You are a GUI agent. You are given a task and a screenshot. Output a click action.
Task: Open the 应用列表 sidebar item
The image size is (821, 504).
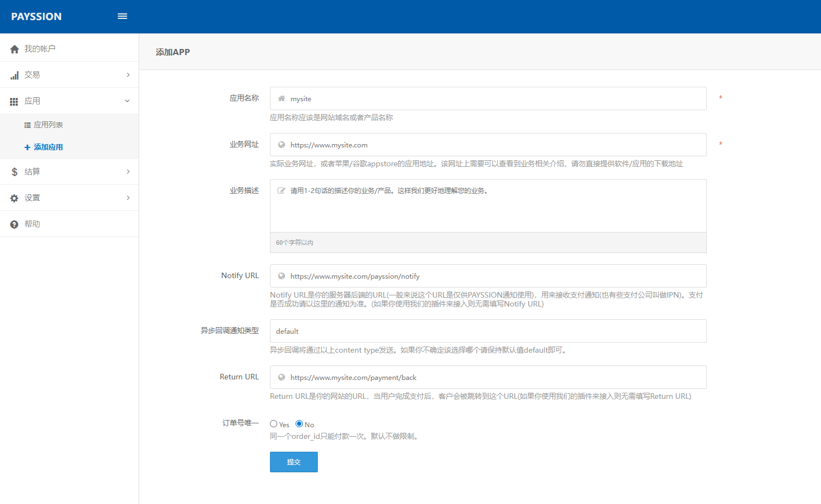[x=48, y=125]
